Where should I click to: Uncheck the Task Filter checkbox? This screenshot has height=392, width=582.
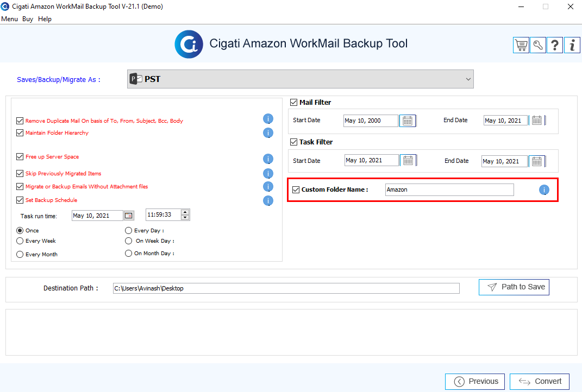293,142
